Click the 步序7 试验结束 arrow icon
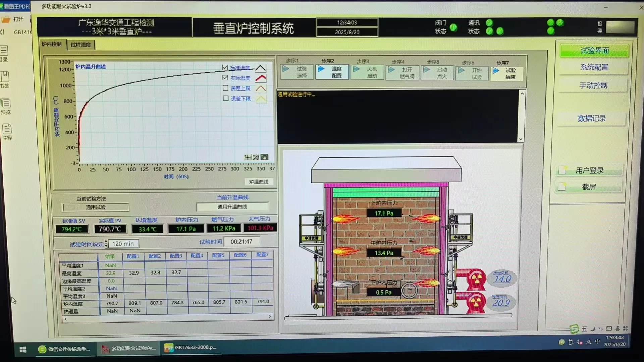 pos(496,71)
